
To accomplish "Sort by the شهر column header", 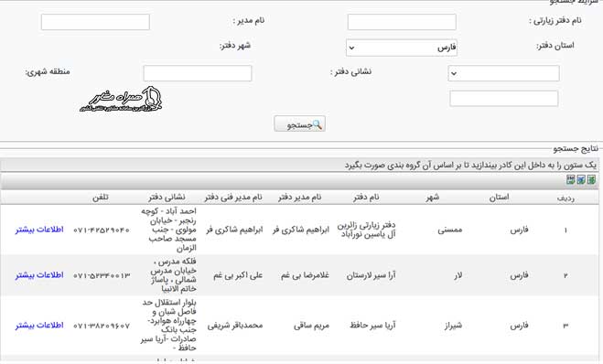I will tap(433, 198).
